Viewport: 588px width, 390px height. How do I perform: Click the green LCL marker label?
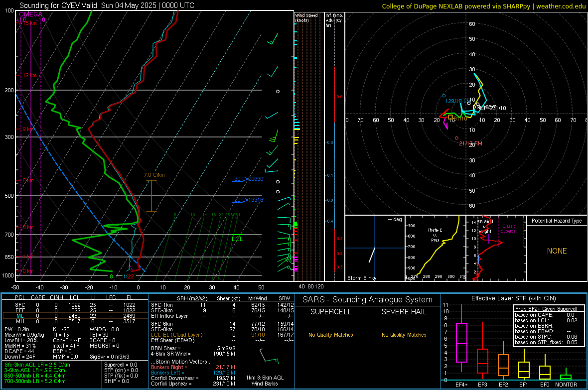(x=237, y=239)
